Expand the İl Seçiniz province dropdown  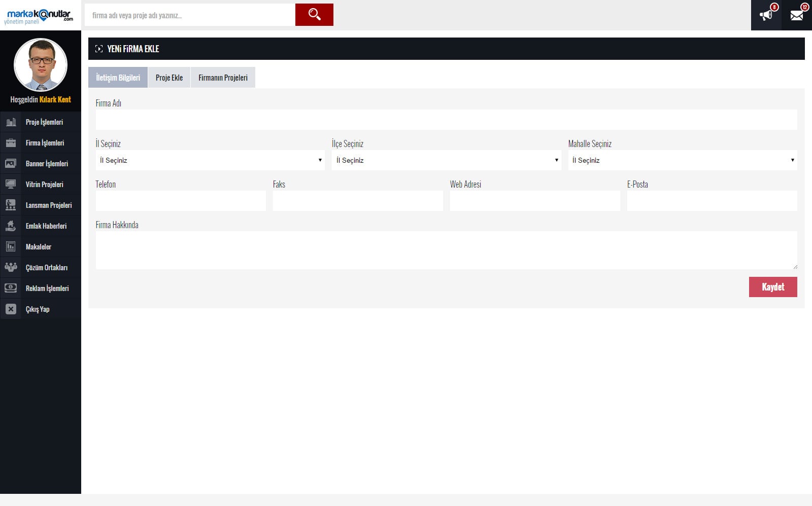coord(210,160)
